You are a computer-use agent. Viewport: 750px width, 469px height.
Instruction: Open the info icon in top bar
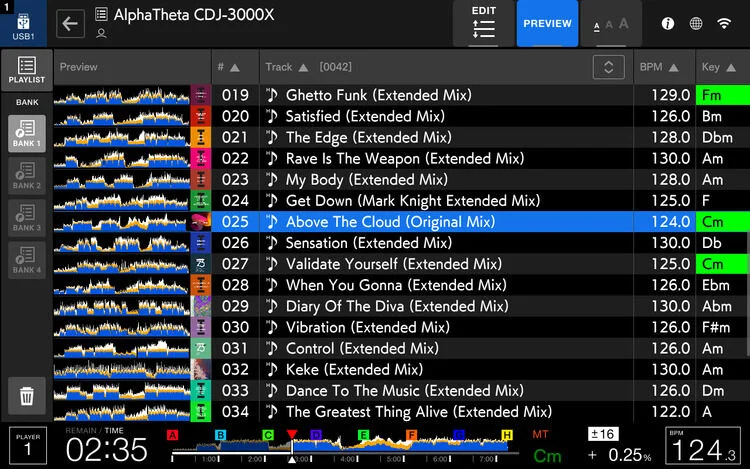(667, 23)
